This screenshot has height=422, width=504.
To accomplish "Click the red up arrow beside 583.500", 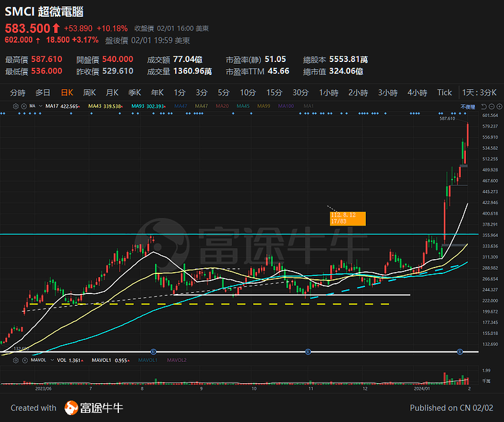I will 56,28.
